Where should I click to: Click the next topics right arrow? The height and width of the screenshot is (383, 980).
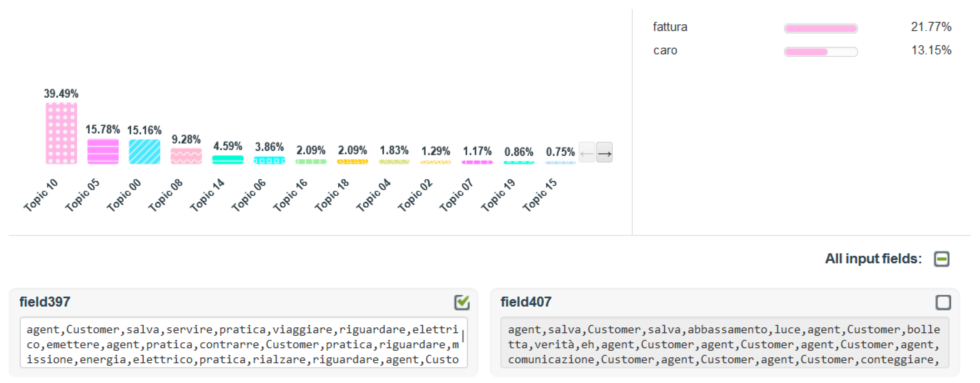(604, 153)
